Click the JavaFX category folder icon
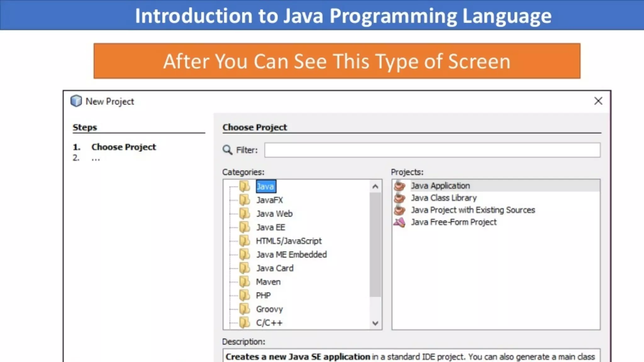The width and height of the screenshot is (644, 362). point(245,200)
